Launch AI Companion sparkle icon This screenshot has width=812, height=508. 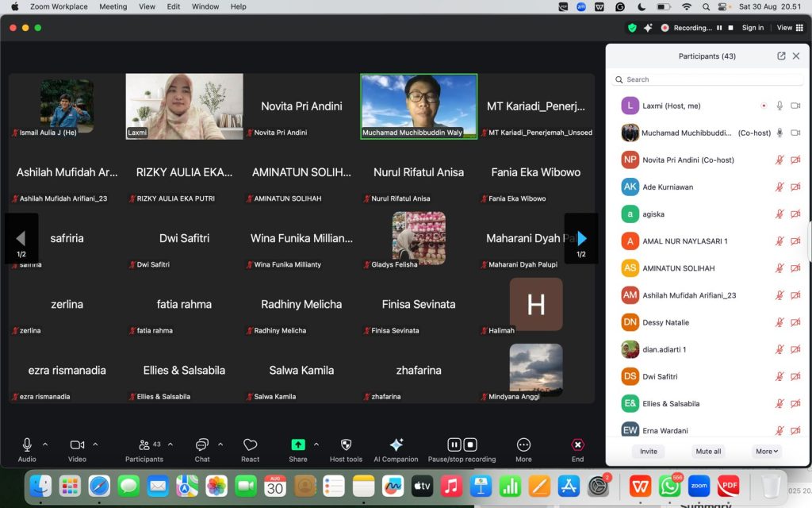pos(396,445)
